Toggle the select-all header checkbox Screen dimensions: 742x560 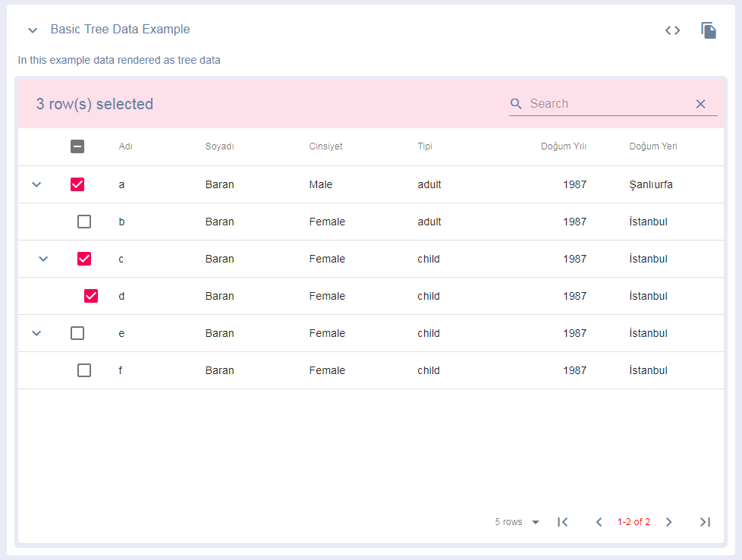coord(77,146)
